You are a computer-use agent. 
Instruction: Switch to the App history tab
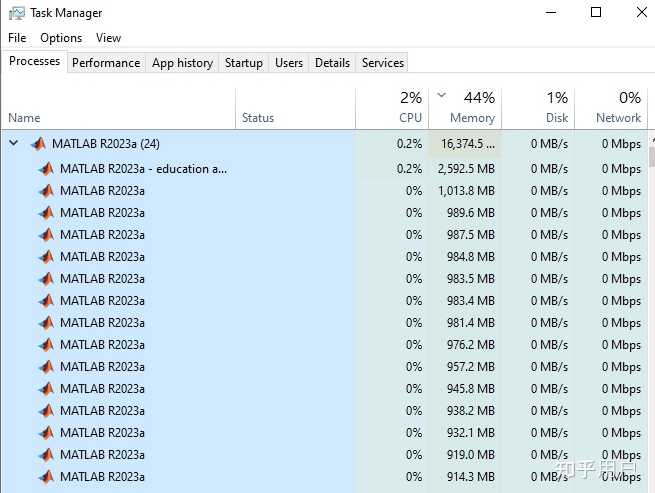click(x=183, y=63)
